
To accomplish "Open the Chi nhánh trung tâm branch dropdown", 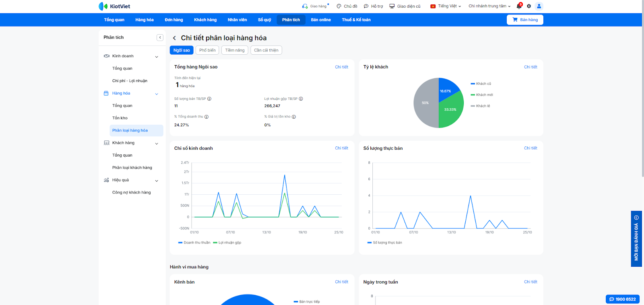I will tap(489, 6).
